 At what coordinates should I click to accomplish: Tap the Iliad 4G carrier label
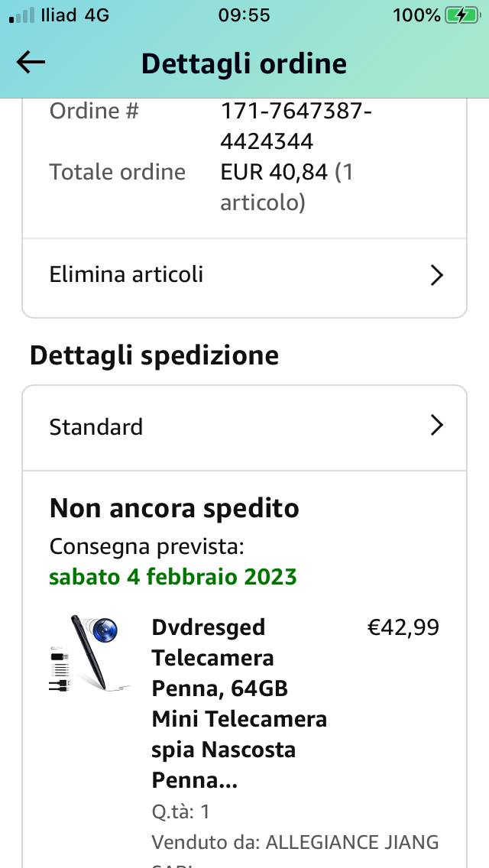point(75,15)
